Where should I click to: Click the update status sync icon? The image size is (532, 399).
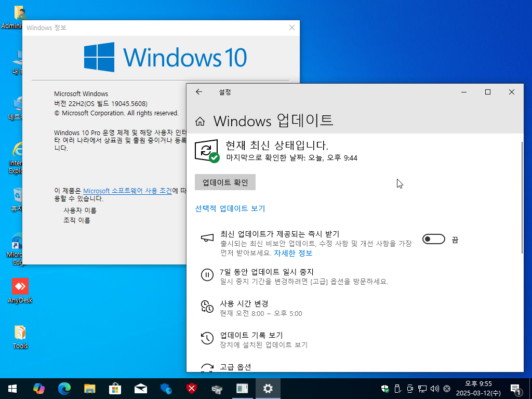click(207, 151)
